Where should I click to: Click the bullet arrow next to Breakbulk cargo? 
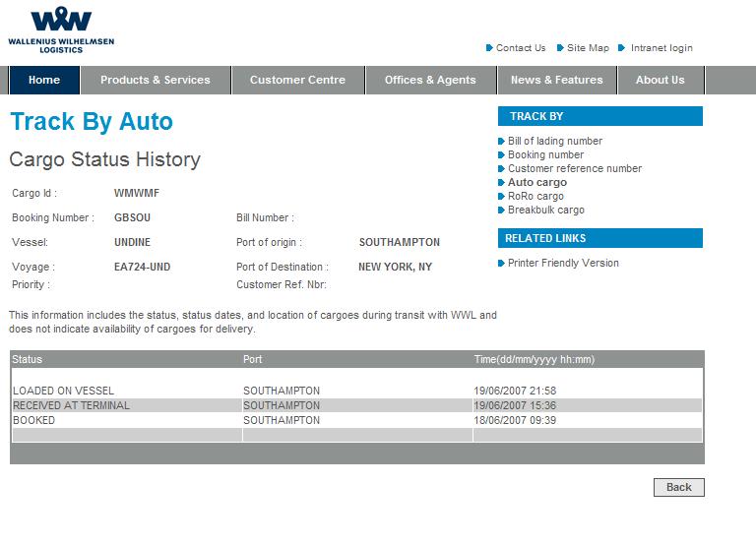click(x=501, y=211)
